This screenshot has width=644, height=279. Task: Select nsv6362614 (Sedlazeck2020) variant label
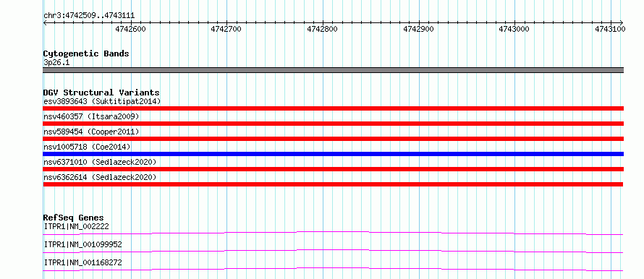100,177
